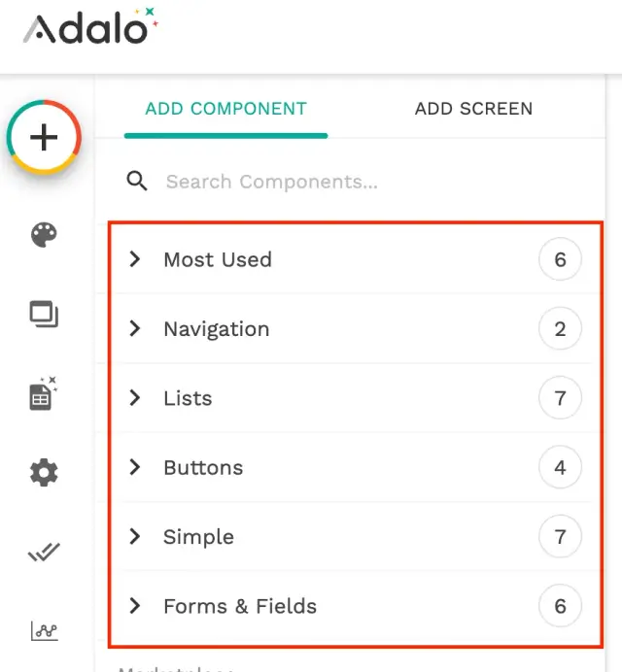Open the settings gear icon
622x672 pixels.
pyautogui.click(x=44, y=473)
